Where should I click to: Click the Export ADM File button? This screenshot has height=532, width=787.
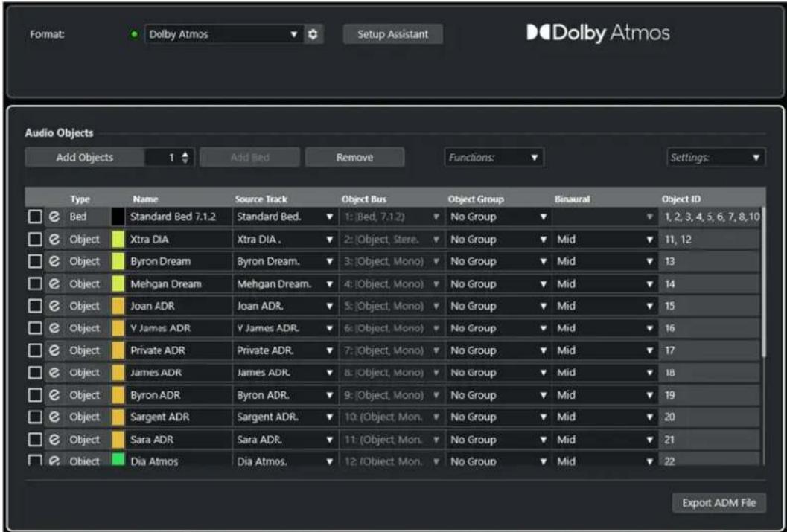[x=719, y=502]
